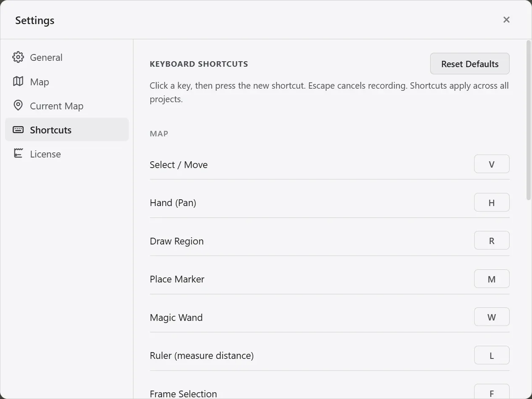Click the MAP section label
This screenshot has height=399, width=532.
pyautogui.click(x=159, y=134)
